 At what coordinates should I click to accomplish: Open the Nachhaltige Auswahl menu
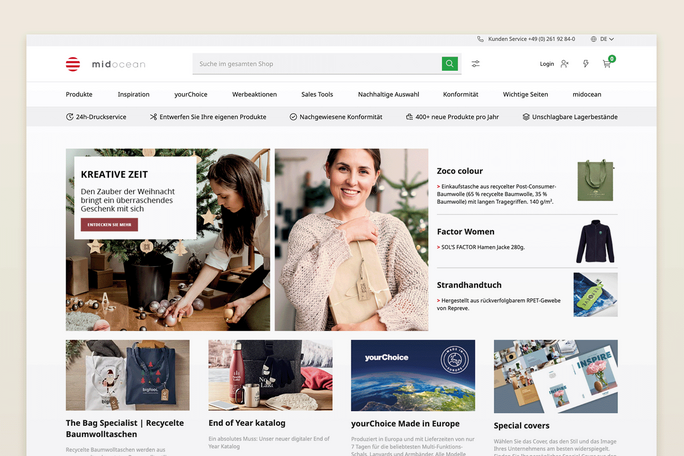(x=388, y=94)
